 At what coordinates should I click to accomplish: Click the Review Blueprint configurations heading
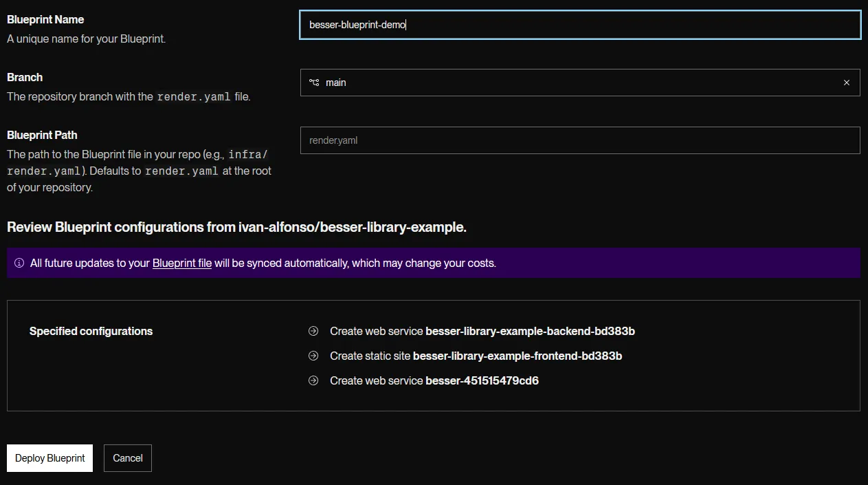tap(237, 227)
